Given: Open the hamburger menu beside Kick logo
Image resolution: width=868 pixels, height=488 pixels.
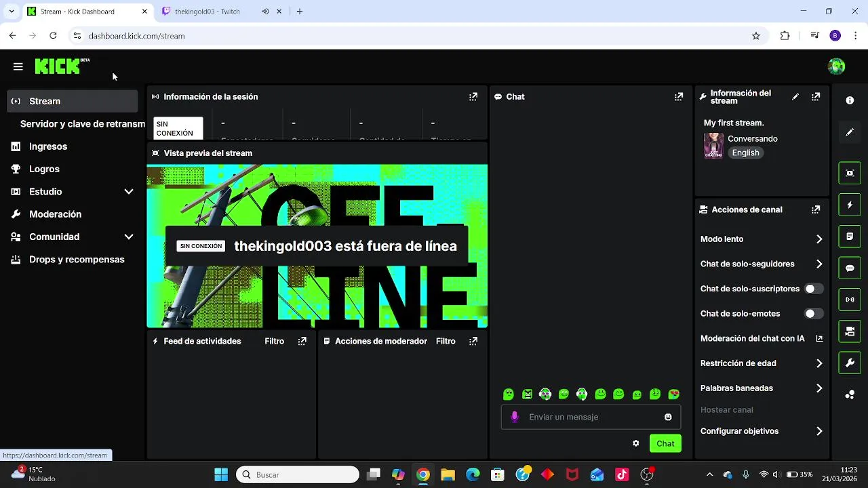Looking at the screenshot, I should (x=18, y=66).
